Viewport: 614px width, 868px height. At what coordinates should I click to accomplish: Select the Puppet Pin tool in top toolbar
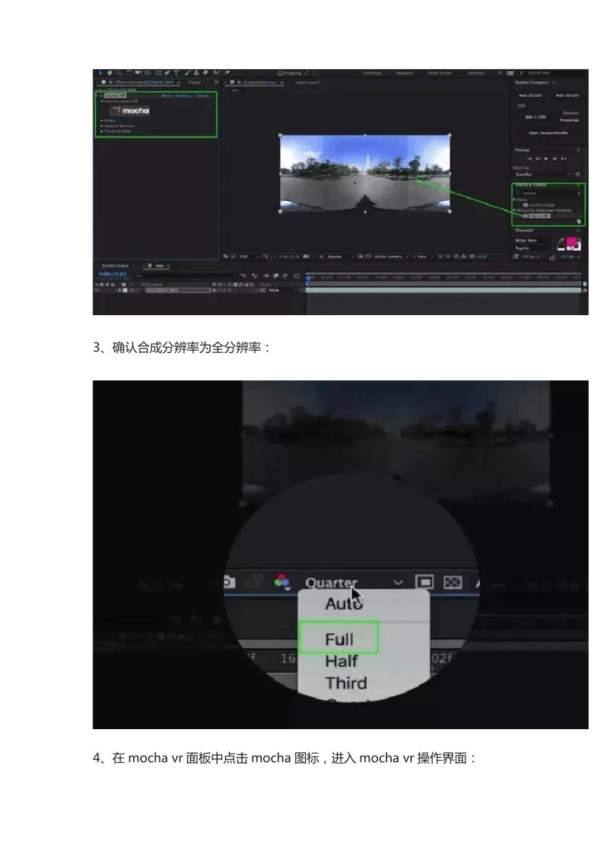click(x=227, y=73)
